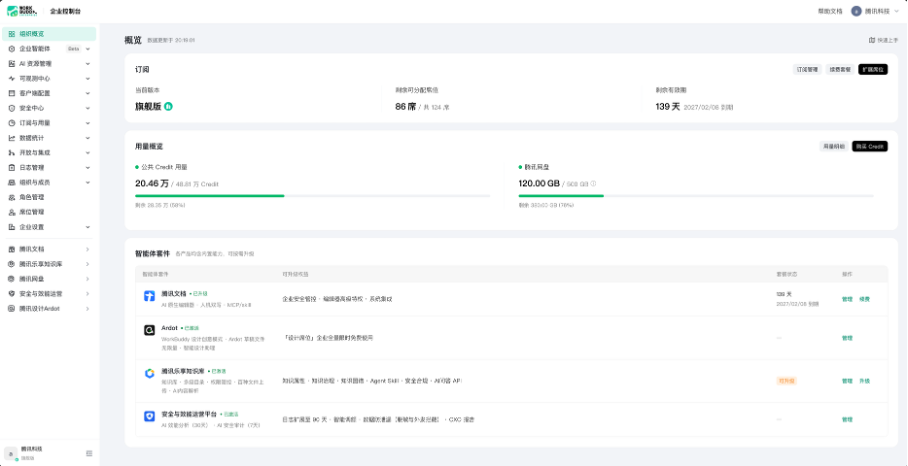This screenshot has width=908, height=466.
Task: Click the 帮助文档 link in header
Action: click(830, 11)
